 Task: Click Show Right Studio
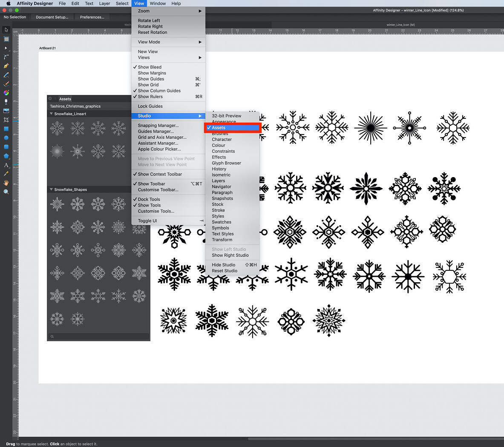(232, 255)
